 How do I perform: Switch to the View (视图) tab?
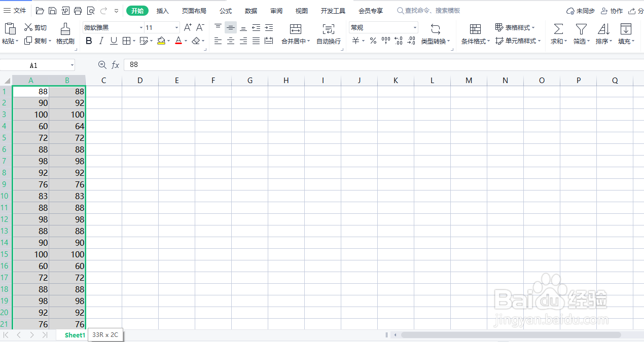tap(302, 11)
